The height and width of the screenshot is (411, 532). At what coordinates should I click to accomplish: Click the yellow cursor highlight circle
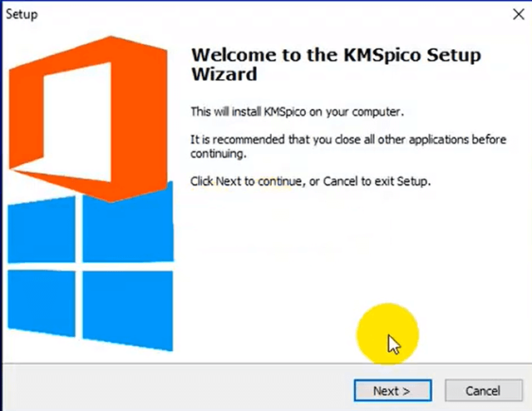(x=387, y=333)
